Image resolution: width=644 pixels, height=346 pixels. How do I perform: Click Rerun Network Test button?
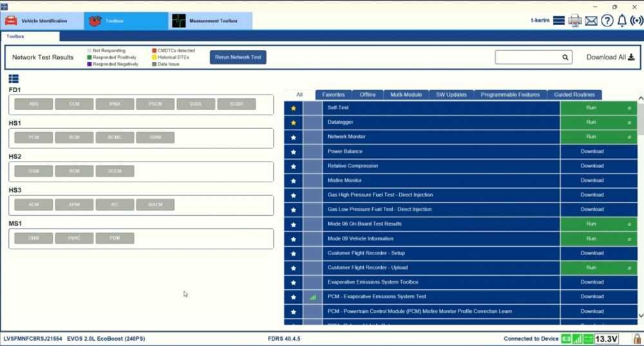click(x=238, y=57)
